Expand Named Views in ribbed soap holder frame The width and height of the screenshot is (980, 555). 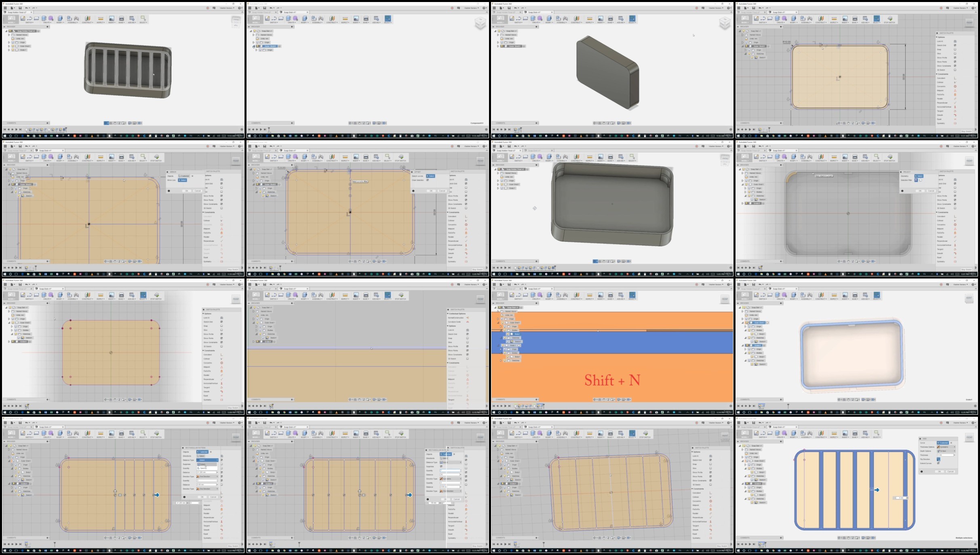[9, 35]
